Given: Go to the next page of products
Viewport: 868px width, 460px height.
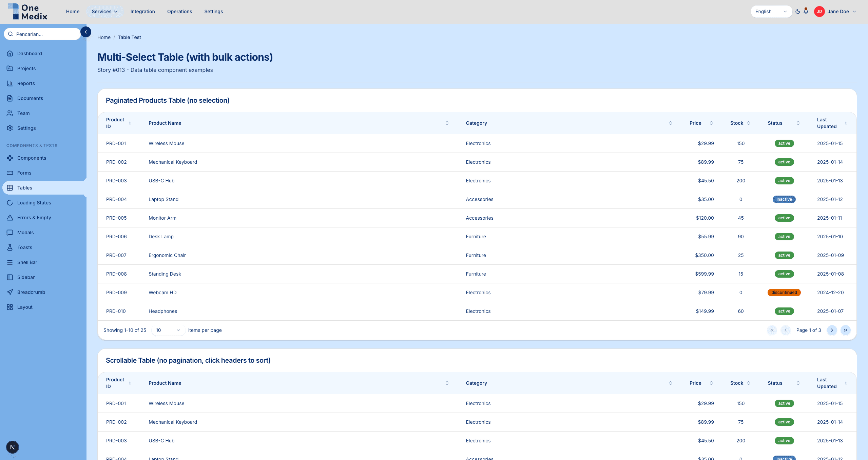Looking at the screenshot, I should (x=832, y=330).
